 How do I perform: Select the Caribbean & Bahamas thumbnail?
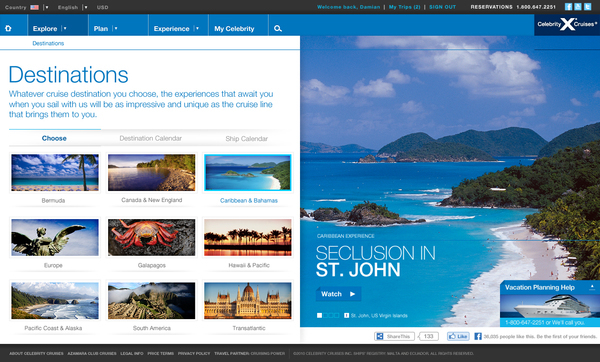pyautogui.click(x=248, y=173)
